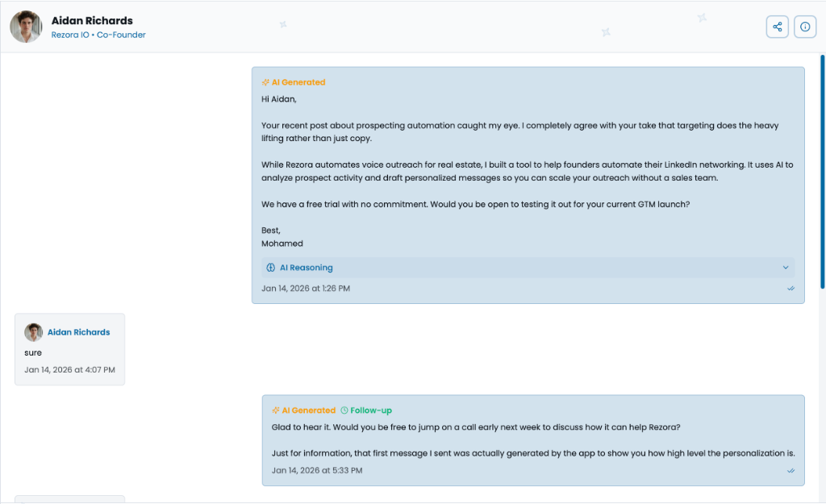Click the sparkle icon on the first AI message
826x504 pixels.
click(265, 81)
